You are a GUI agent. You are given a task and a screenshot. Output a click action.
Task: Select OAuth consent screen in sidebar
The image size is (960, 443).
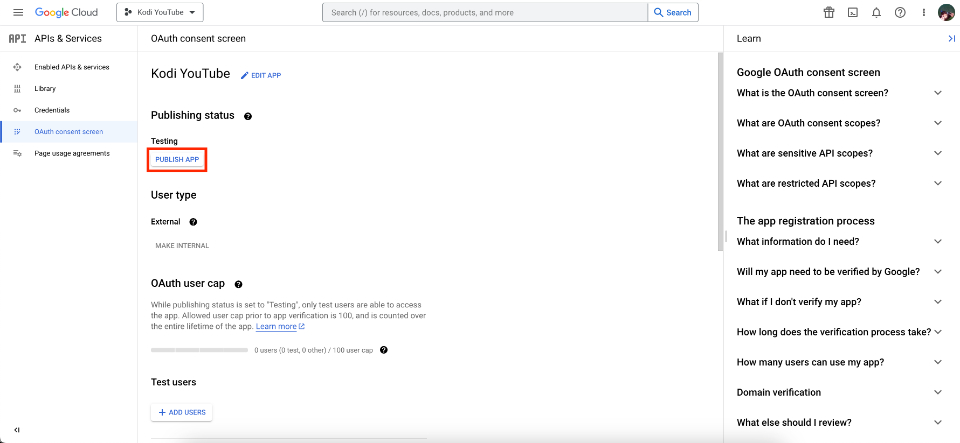click(69, 132)
